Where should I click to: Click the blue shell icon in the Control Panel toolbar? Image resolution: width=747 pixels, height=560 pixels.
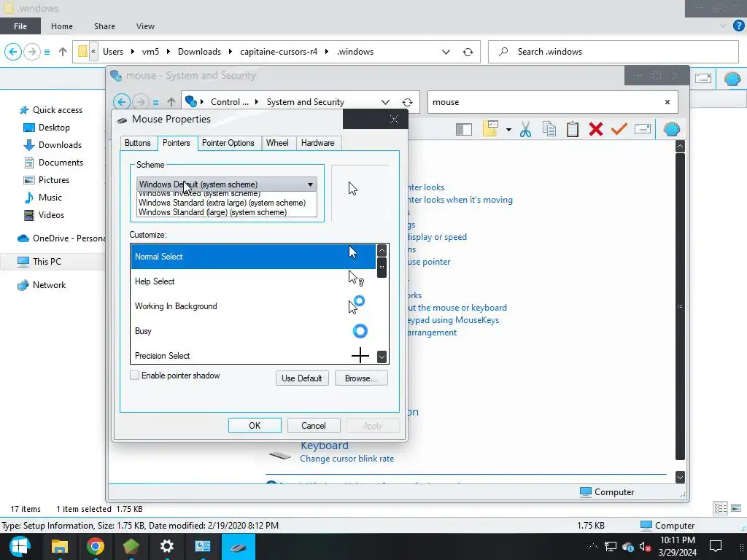point(672,129)
